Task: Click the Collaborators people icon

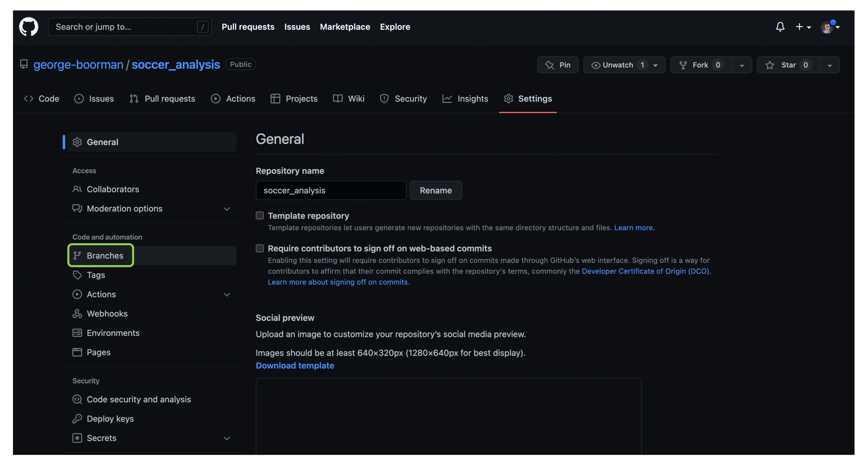Action: pos(77,189)
